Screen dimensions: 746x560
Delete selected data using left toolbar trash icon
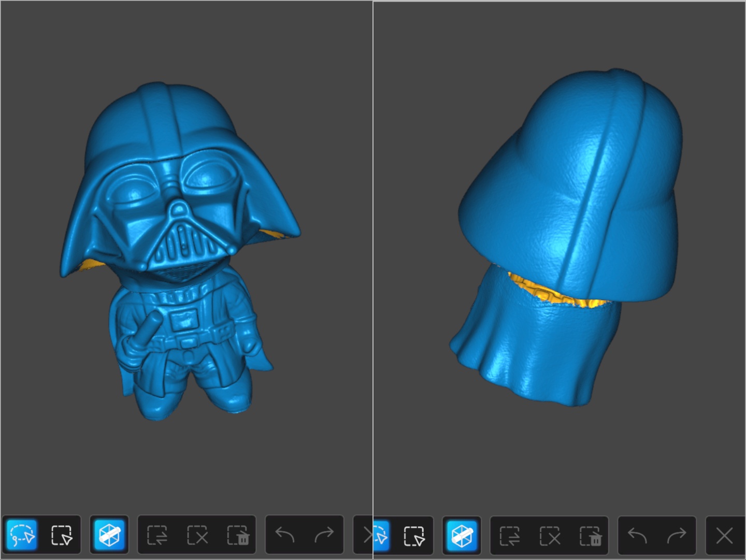(238, 535)
